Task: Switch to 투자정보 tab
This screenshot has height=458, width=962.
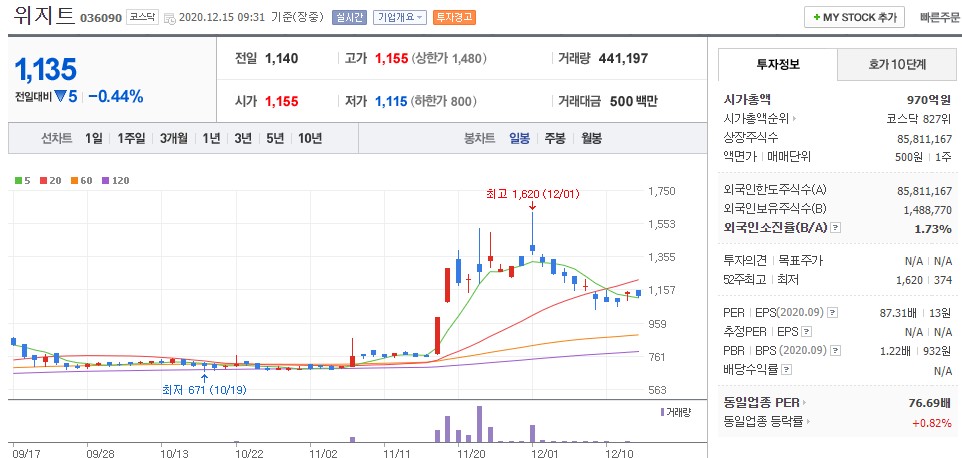Action: (x=777, y=64)
